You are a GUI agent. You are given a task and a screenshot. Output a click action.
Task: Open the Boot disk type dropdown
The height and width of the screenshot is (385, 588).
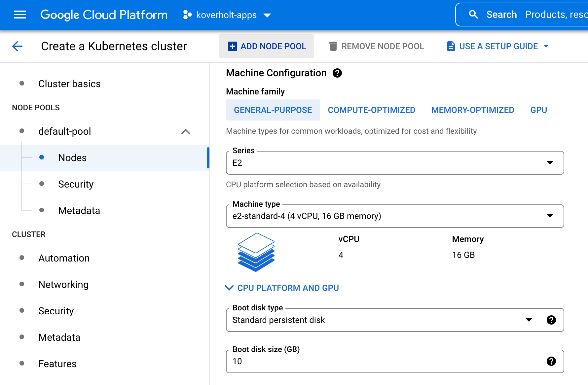(x=529, y=320)
